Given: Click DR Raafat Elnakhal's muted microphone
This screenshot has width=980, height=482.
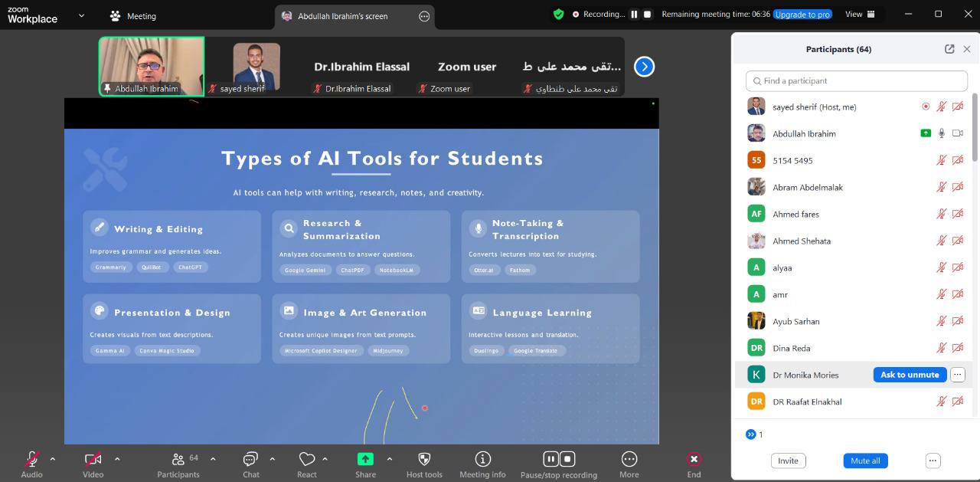Looking at the screenshot, I should tap(942, 402).
